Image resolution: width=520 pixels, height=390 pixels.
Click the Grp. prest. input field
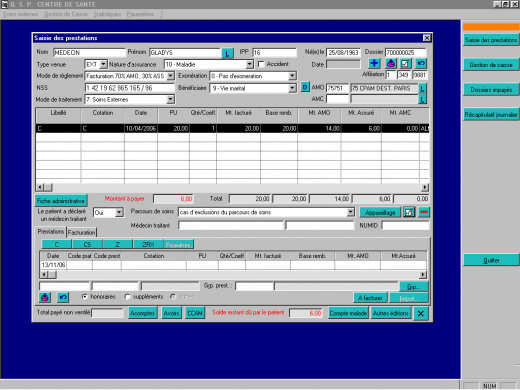(x=254, y=286)
